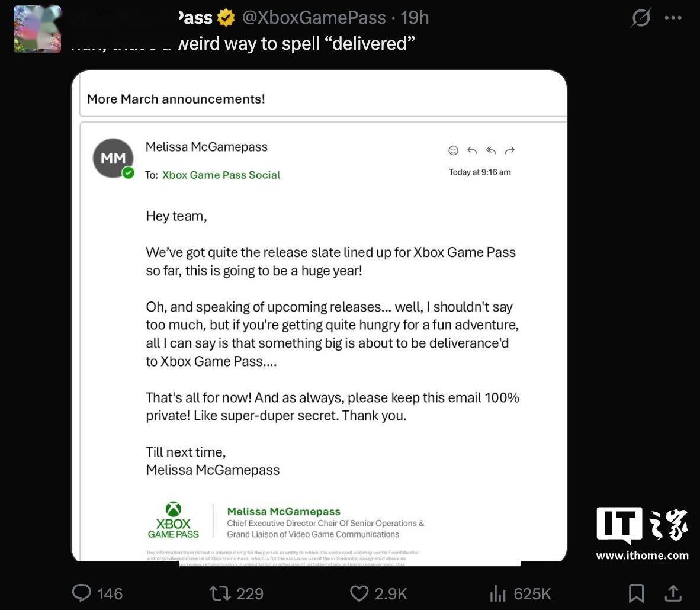
Task: Click the Xbox Game Pass Social recipient
Action: click(x=221, y=175)
